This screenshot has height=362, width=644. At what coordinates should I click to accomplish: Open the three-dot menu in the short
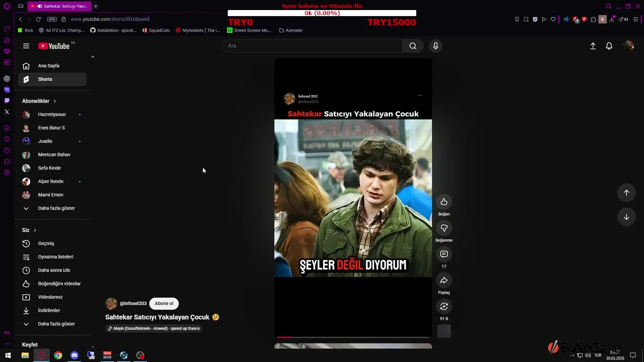tap(420, 96)
